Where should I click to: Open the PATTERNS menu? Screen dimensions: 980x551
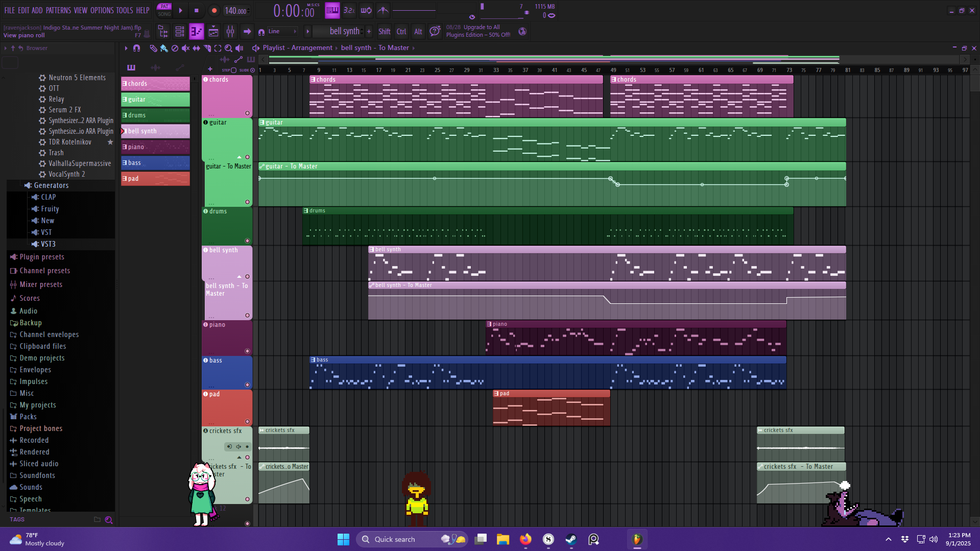click(58, 10)
